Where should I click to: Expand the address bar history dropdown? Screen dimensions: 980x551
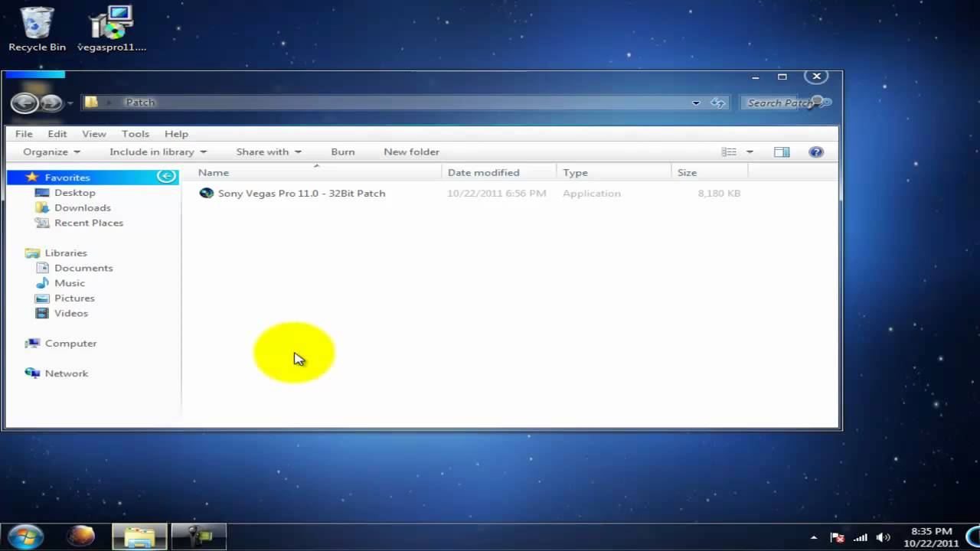[696, 103]
